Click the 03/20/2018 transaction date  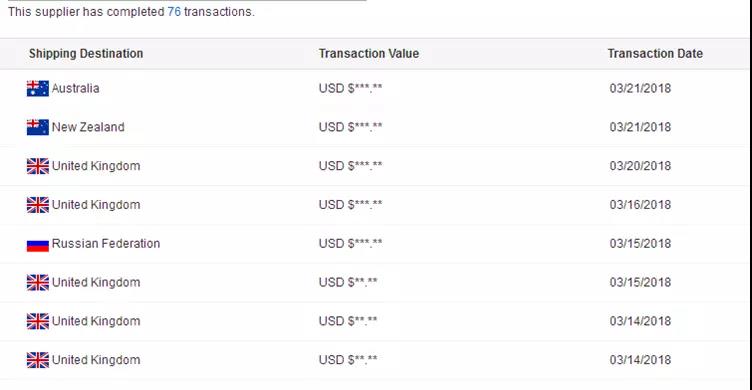(x=640, y=166)
